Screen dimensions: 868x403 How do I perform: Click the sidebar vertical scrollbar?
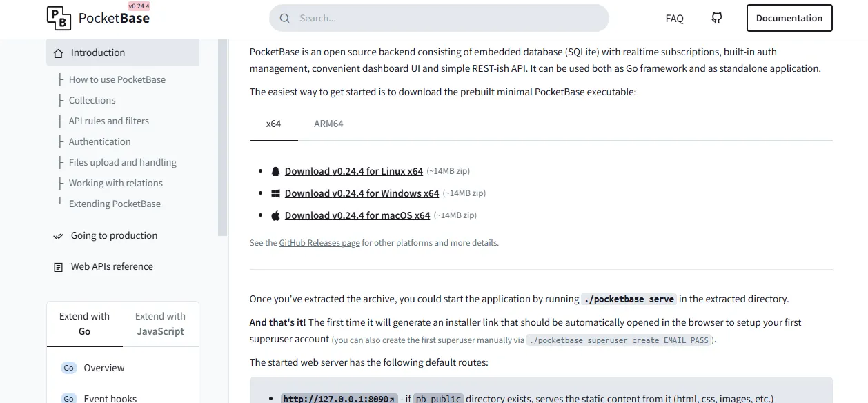[222, 138]
